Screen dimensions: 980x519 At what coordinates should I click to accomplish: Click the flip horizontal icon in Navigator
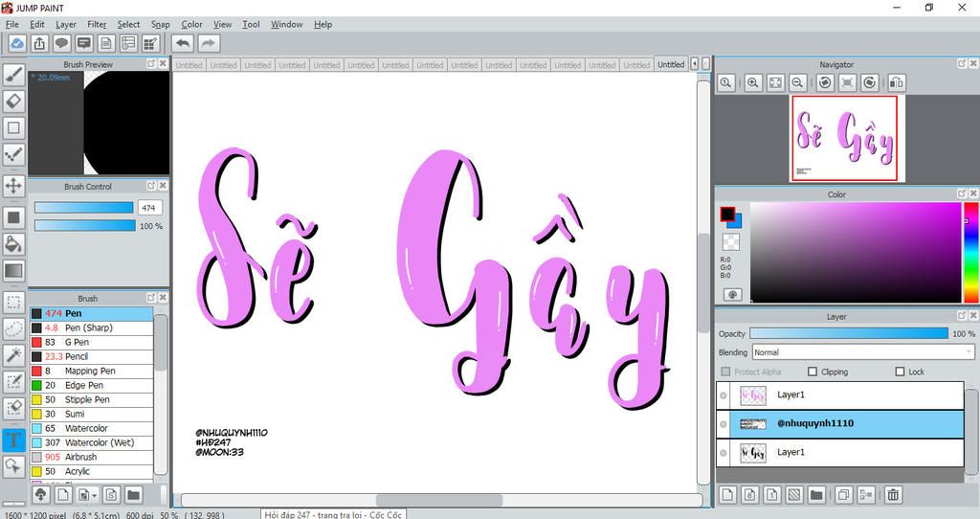(896, 82)
